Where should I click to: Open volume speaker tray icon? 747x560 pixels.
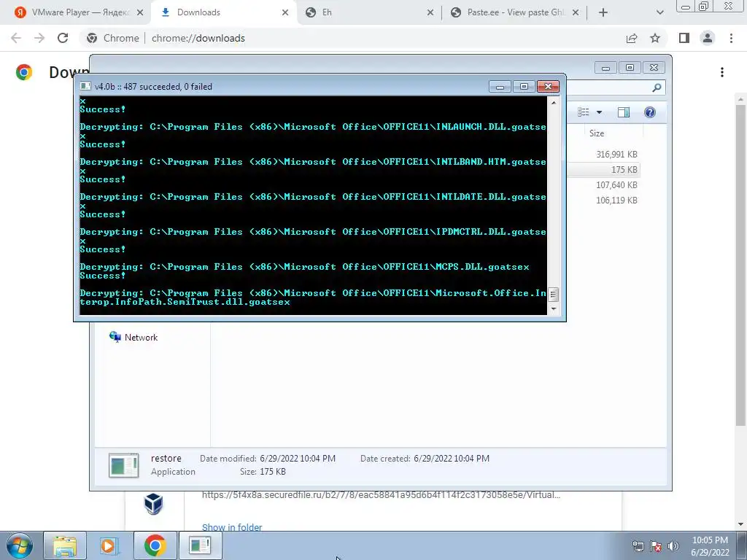(673, 547)
